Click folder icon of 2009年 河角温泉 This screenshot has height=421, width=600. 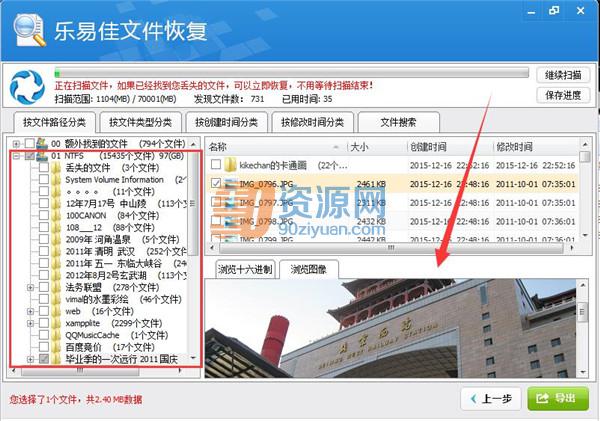point(56,239)
